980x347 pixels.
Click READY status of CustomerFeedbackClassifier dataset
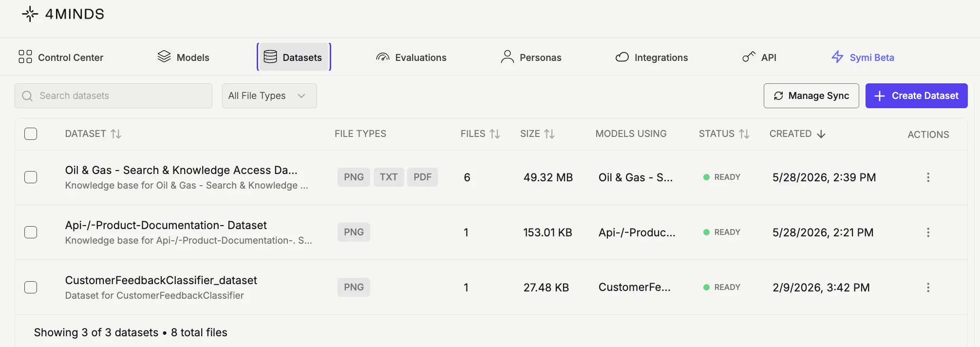tap(722, 287)
